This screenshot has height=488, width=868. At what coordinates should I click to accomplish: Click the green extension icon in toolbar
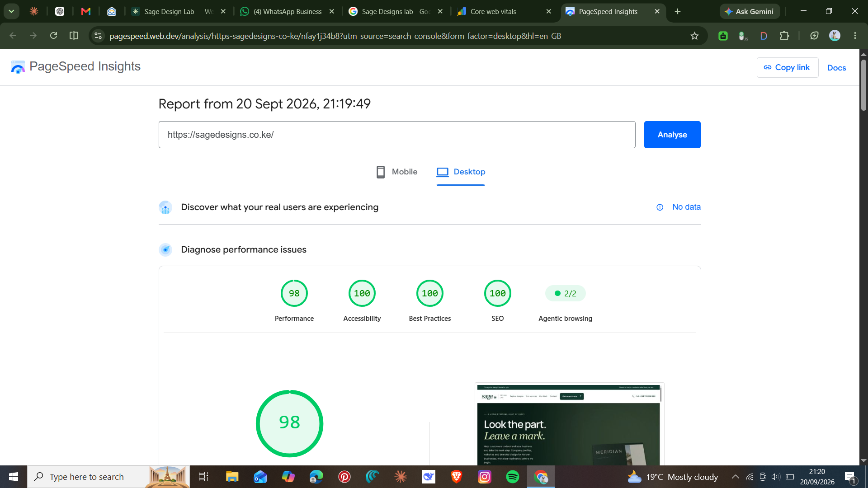pyautogui.click(x=723, y=36)
